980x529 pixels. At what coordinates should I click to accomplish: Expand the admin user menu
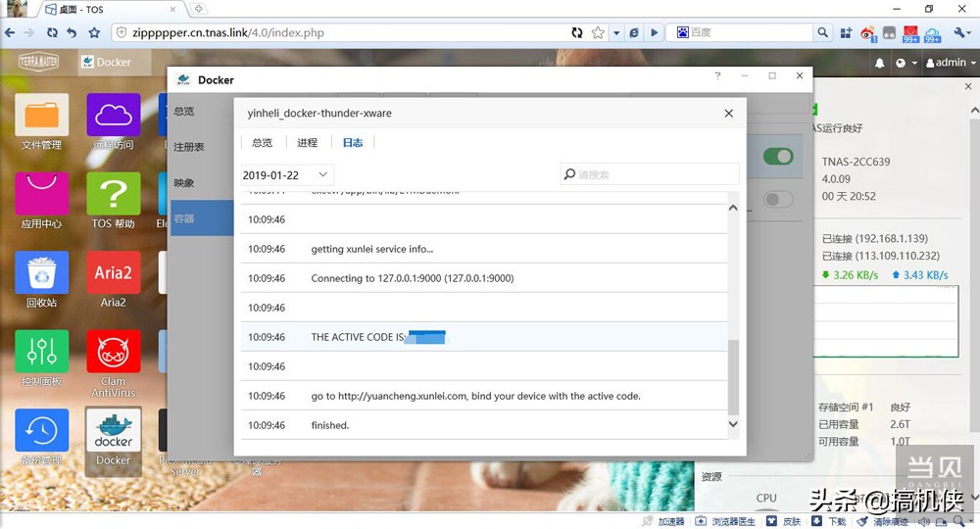[951, 63]
